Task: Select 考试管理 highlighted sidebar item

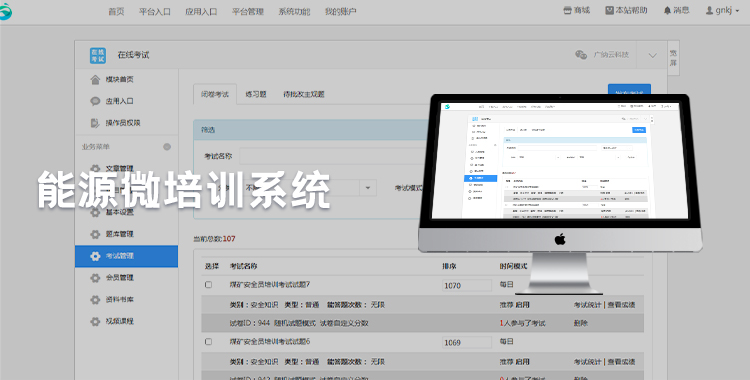Action: [126, 256]
